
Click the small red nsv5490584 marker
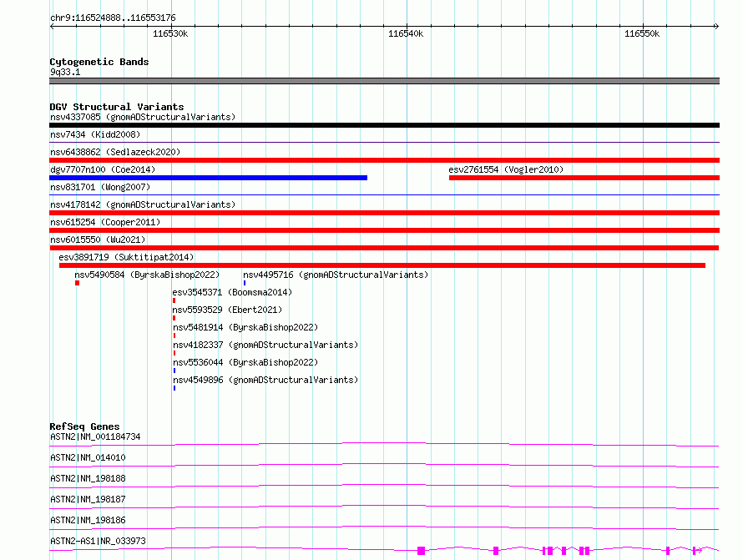click(78, 283)
